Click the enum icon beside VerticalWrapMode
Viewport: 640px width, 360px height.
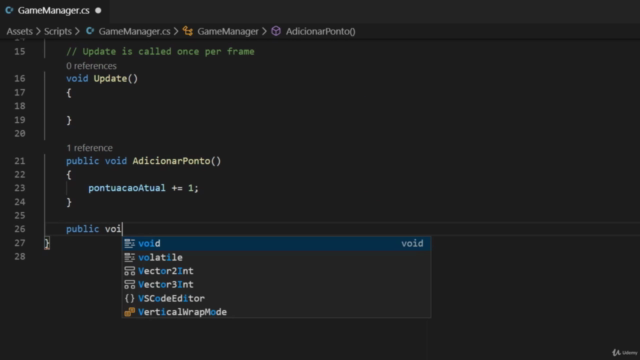point(129,312)
